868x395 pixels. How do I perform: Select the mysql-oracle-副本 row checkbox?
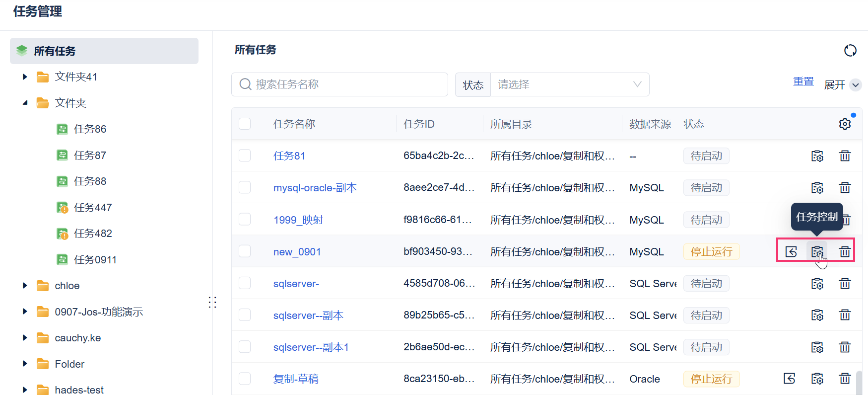point(245,187)
